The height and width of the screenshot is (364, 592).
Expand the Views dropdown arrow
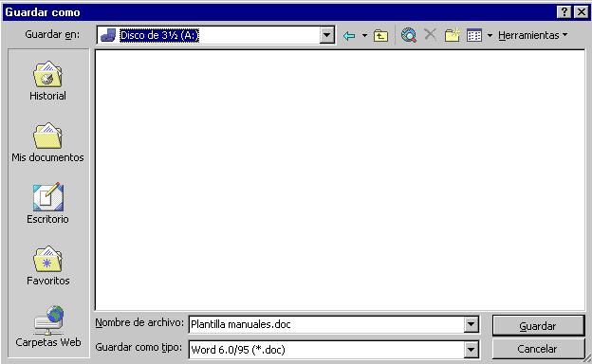click(490, 36)
